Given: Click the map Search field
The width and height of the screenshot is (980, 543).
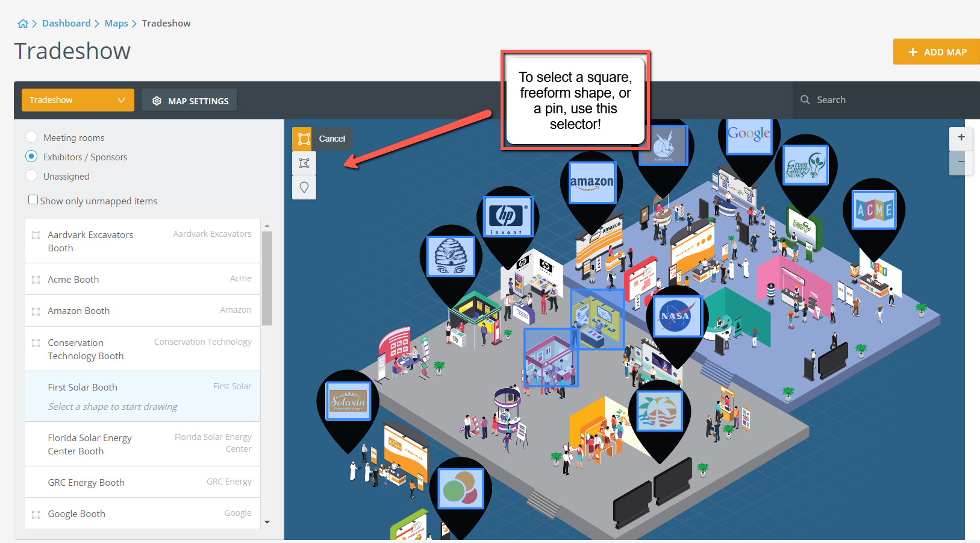Looking at the screenshot, I should [886, 100].
